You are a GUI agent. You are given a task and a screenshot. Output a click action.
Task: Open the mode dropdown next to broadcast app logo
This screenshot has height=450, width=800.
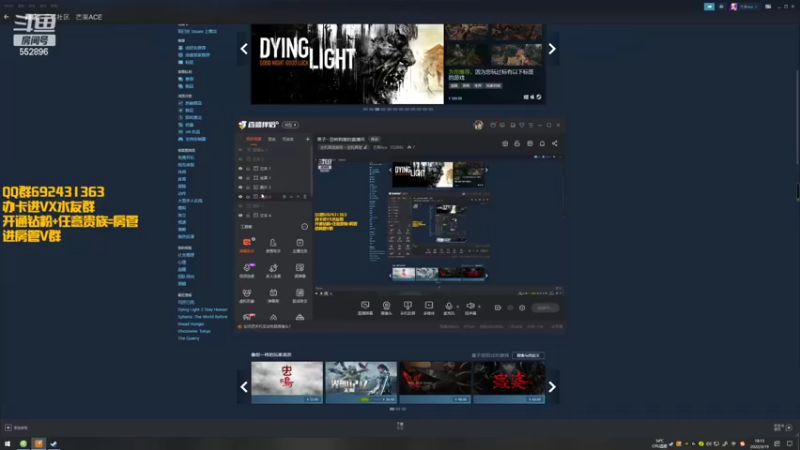[x=290, y=125]
